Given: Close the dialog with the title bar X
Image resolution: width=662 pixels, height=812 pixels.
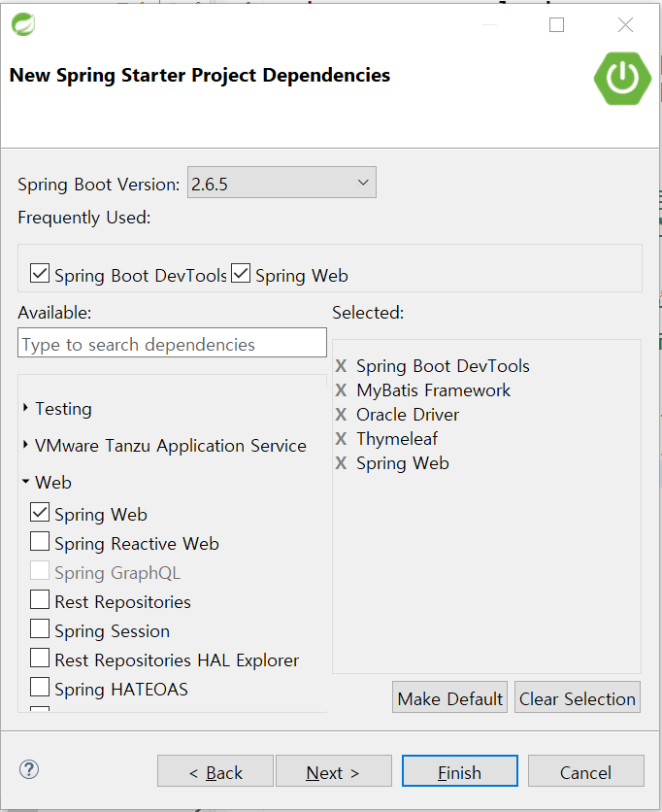Looking at the screenshot, I should coord(625,25).
